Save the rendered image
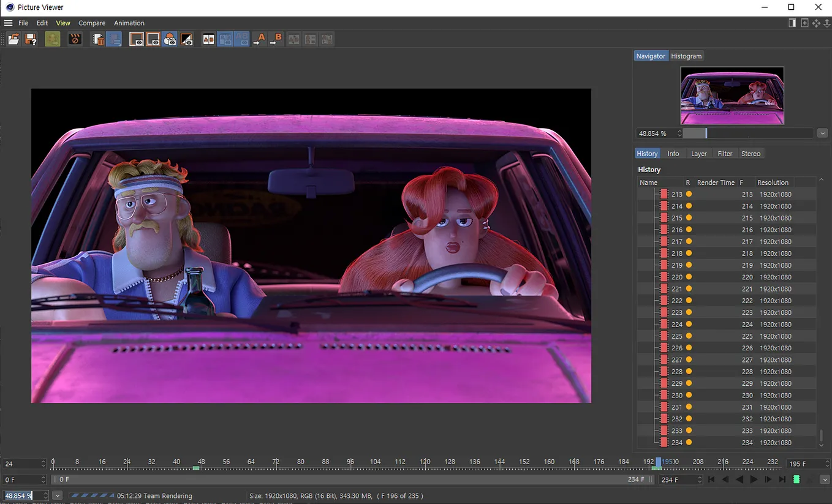The width and height of the screenshot is (832, 504). point(31,39)
